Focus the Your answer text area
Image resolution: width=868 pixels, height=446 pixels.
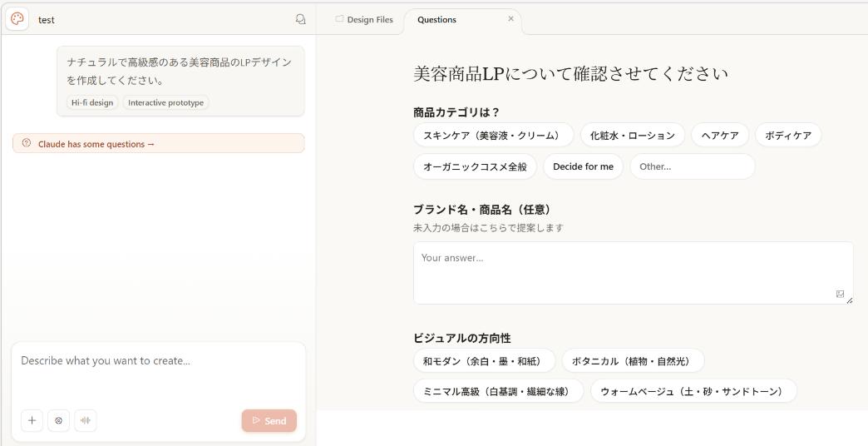(x=634, y=273)
